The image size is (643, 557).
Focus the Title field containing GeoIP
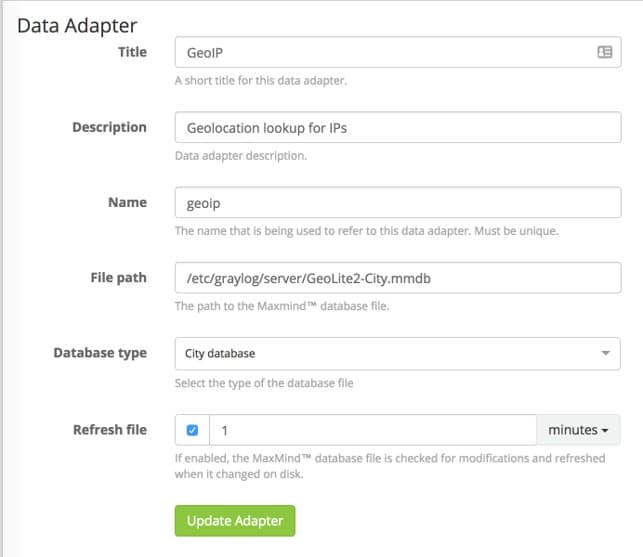(x=380, y=52)
